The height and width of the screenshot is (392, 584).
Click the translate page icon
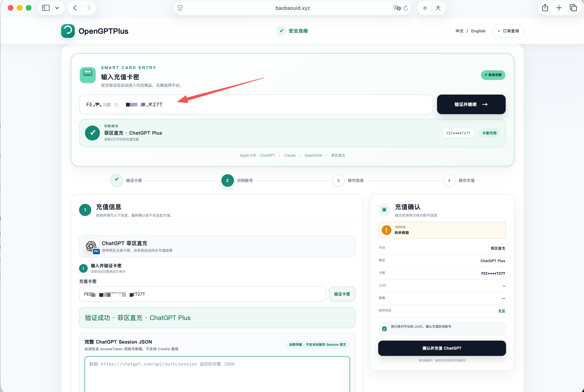click(x=397, y=8)
